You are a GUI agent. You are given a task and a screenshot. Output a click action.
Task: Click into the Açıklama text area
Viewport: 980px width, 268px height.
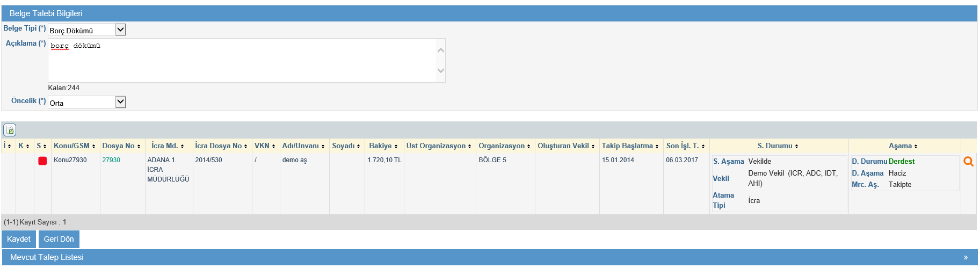(x=246, y=60)
